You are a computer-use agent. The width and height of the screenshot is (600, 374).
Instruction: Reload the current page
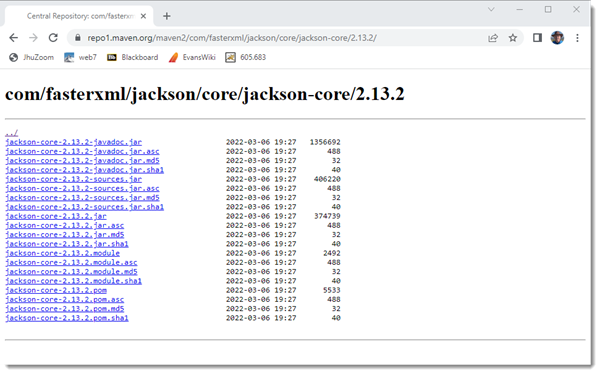tap(53, 38)
